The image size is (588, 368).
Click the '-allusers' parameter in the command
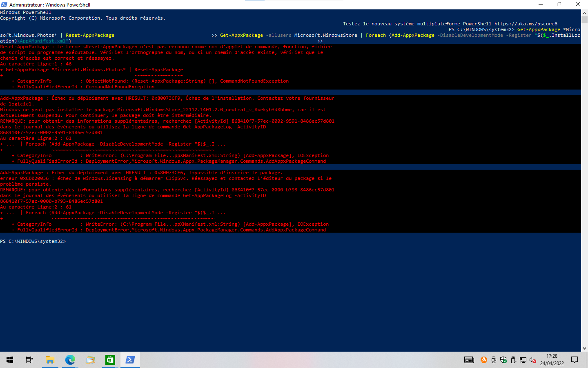pyautogui.click(x=278, y=35)
